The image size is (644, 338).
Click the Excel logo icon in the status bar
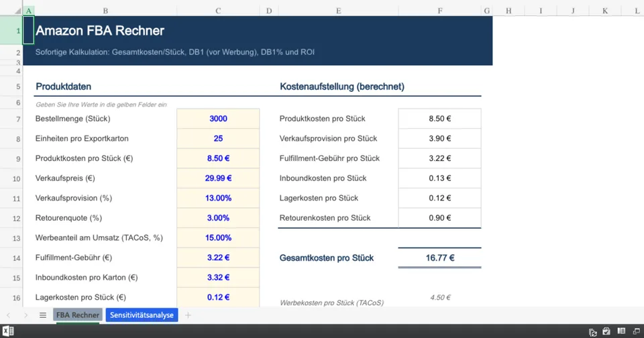8,331
